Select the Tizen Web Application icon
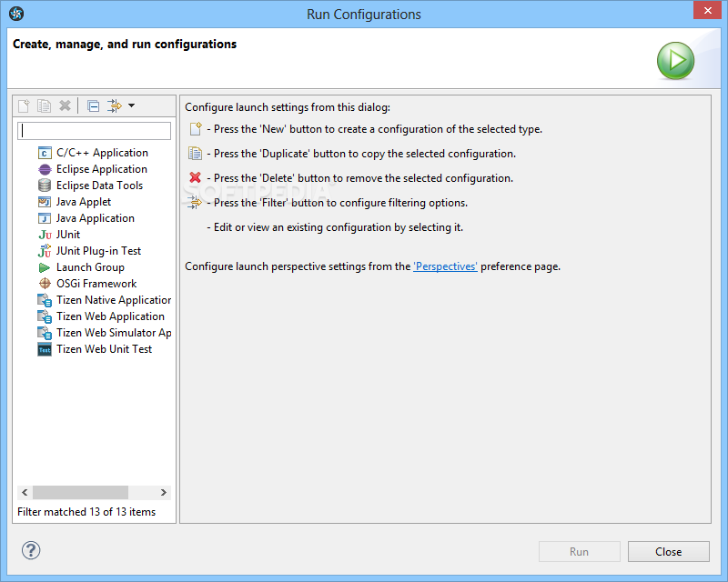This screenshot has height=582, width=728. point(45,316)
